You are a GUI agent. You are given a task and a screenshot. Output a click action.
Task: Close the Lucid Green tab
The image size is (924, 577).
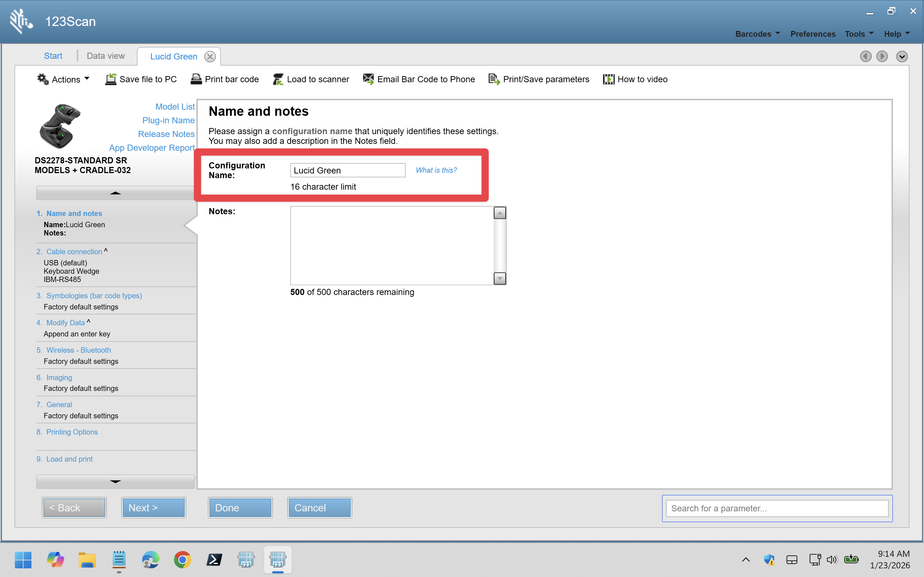(210, 57)
